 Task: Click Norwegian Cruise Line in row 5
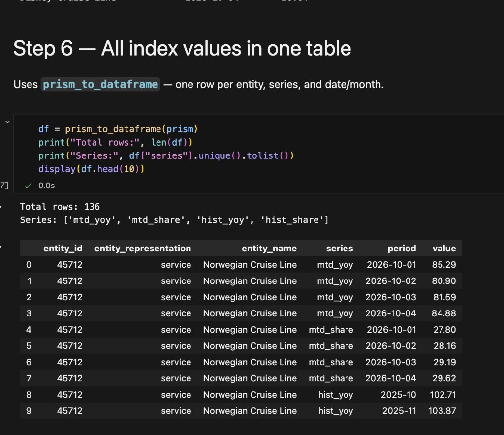[250, 346]
